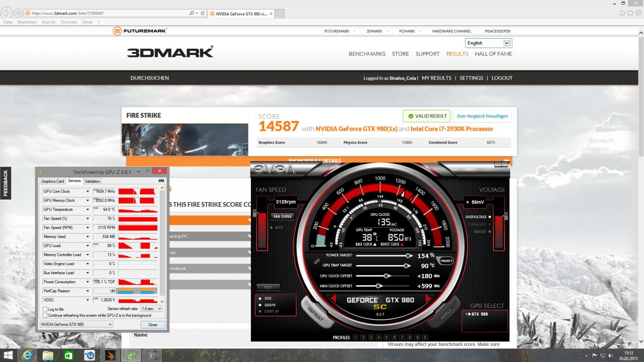Open the browser favorites star icon
Image resolution: width=644 pixels, height=362 pixels.
tap(630, 13)
